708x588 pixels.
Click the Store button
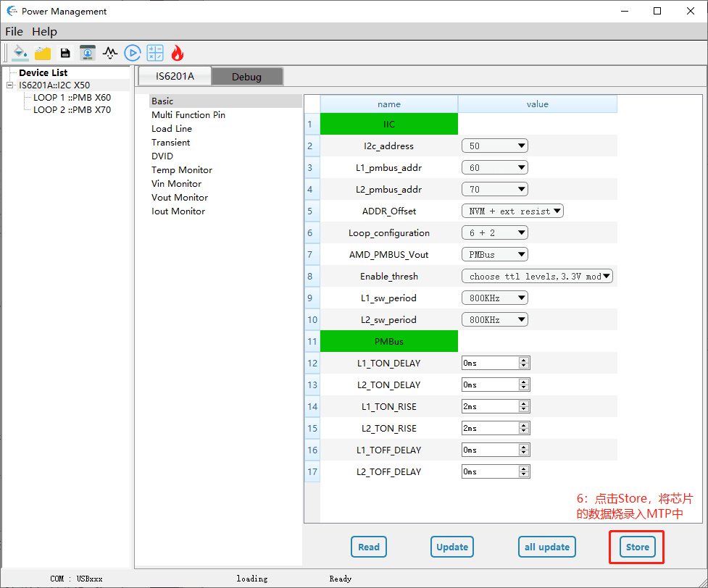(x=637, y=547)
